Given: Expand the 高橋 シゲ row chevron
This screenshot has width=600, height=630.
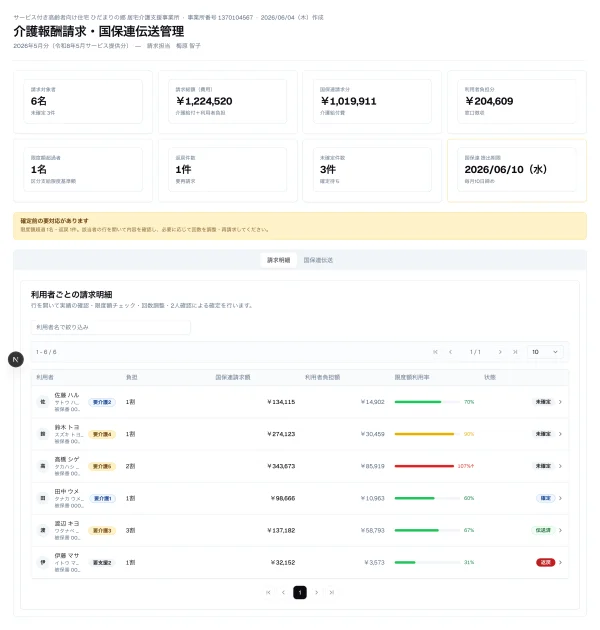Looking at the screenshot, I should pyautogui.click(x=560, y=466).
